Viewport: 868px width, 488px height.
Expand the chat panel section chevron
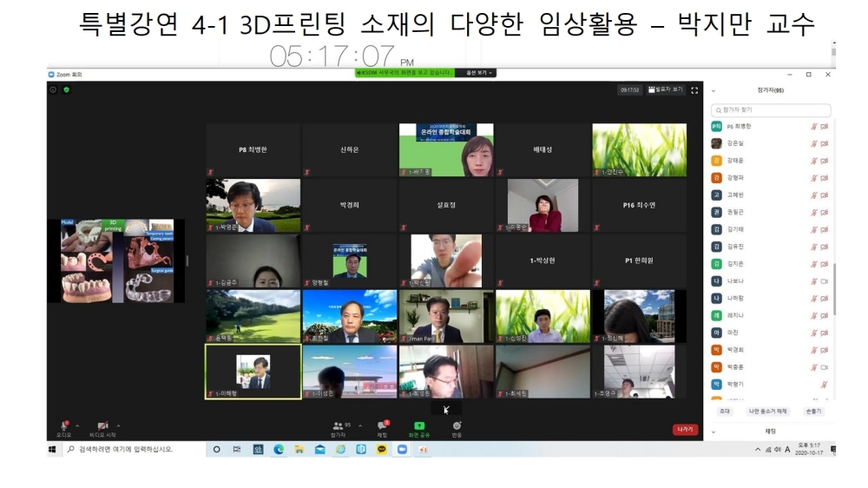pyautogui.click(x=713, y=432)
